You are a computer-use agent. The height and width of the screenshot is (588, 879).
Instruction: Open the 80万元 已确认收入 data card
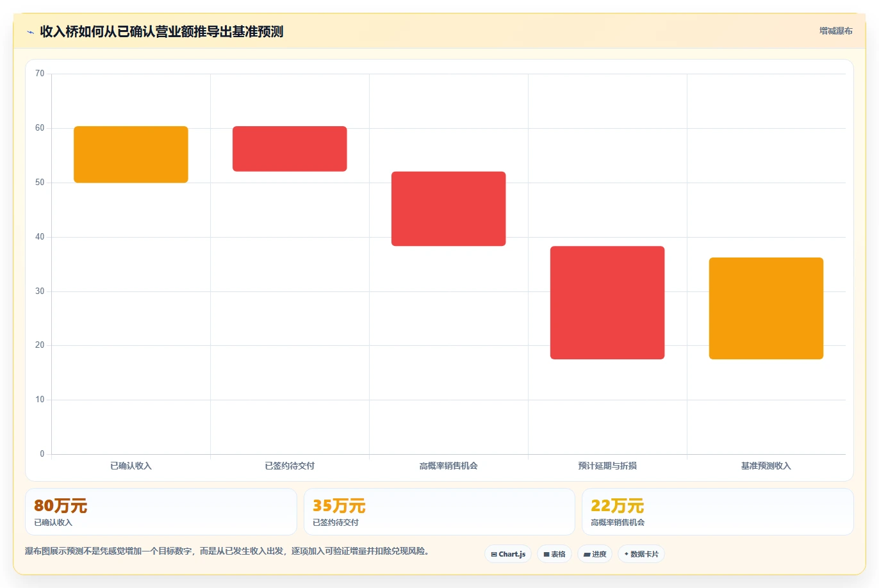tap(161, 512)
